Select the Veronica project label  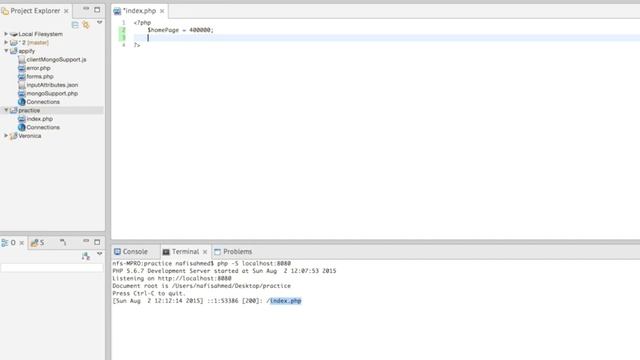pos(30,136)
